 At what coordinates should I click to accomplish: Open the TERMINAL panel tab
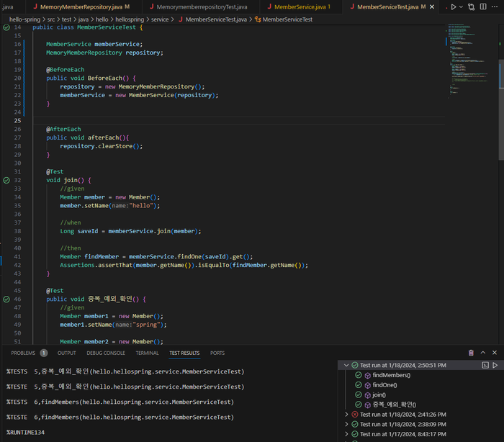(147, 353)
